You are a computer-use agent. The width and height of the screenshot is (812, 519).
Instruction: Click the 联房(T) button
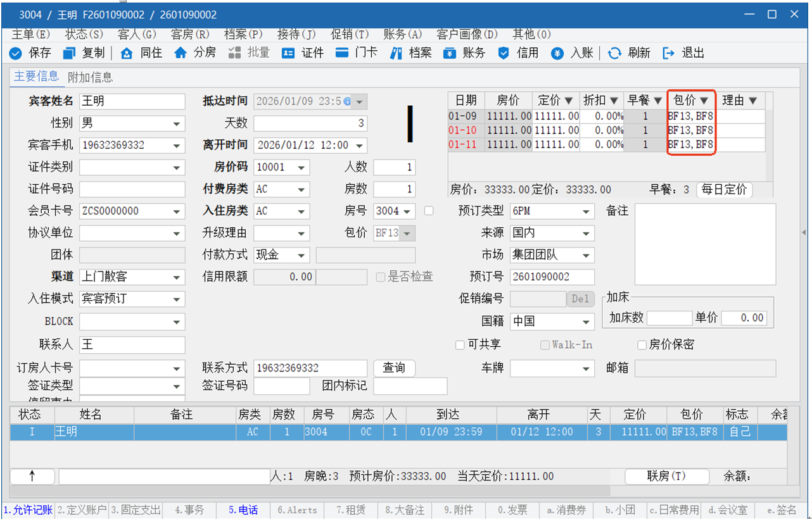(x=666, y=476)
